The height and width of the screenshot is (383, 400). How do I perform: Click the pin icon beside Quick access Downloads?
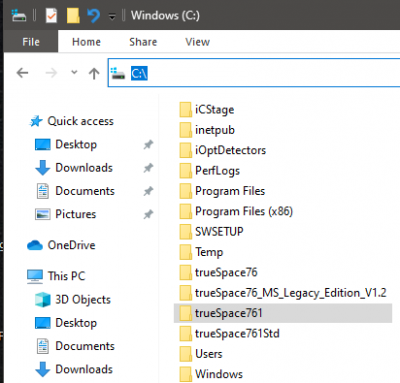pyautogui.click(x=148, y=168)
